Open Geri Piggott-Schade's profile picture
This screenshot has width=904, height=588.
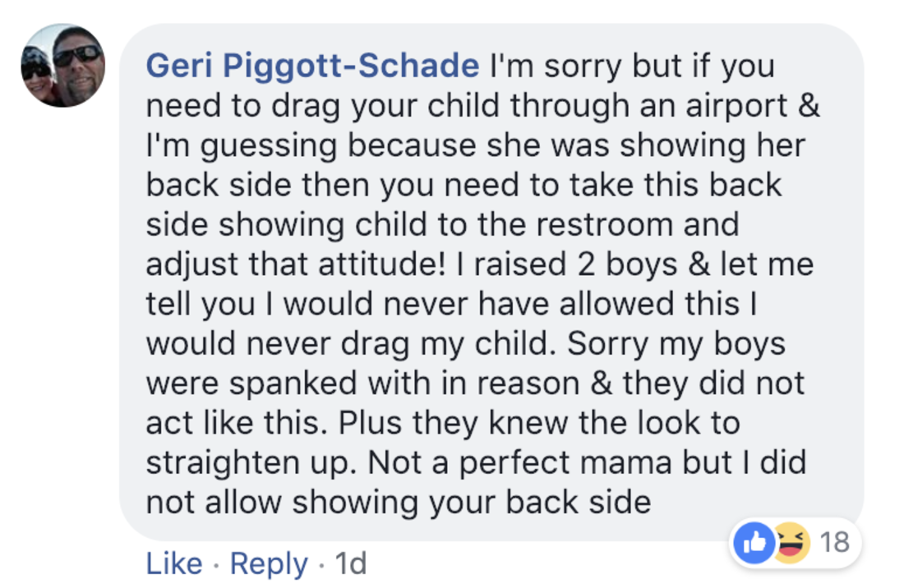(62, 65)
